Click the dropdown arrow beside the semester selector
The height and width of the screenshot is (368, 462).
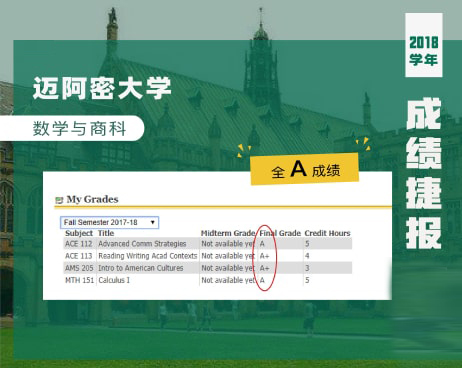pos(153,222)
